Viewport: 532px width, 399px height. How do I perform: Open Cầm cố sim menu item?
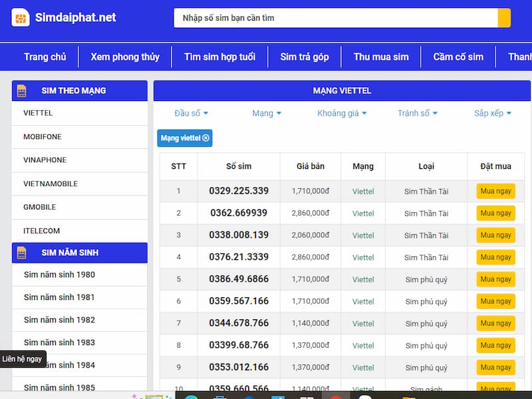(x=458, y=57)
